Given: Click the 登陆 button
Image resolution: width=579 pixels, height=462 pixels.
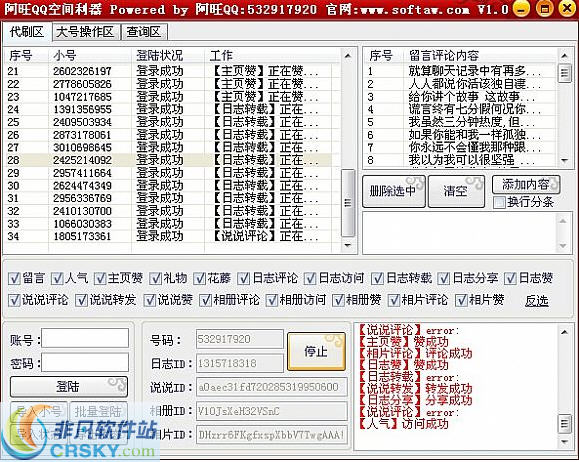Looking at the screenshot, I should [69, 387].
